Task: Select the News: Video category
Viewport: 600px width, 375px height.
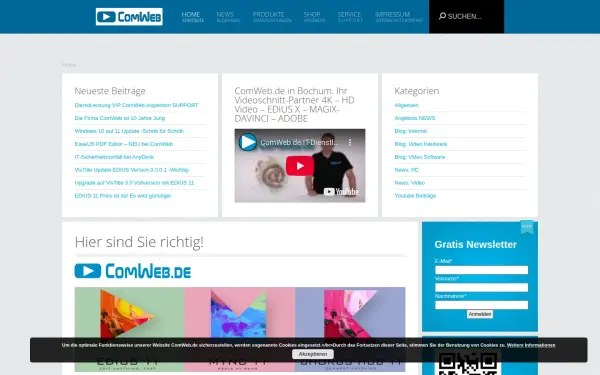Action: tap(409, 183)
